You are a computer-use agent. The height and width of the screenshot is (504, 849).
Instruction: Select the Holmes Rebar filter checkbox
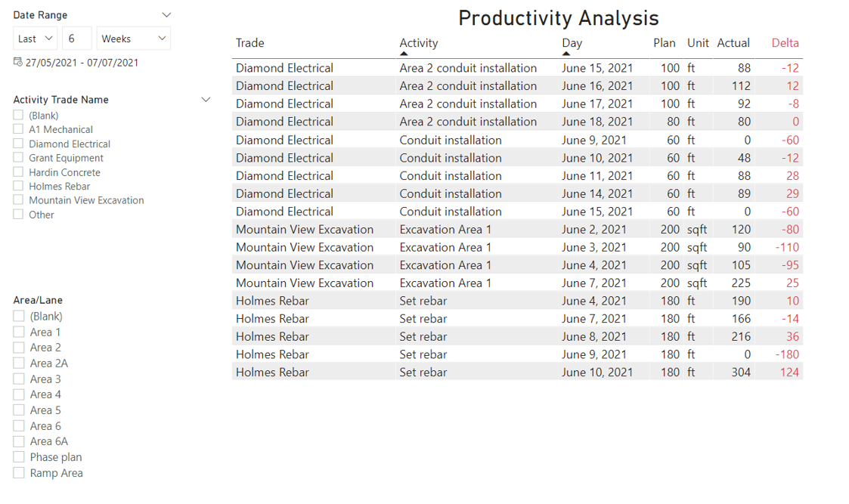pos(17,186)
